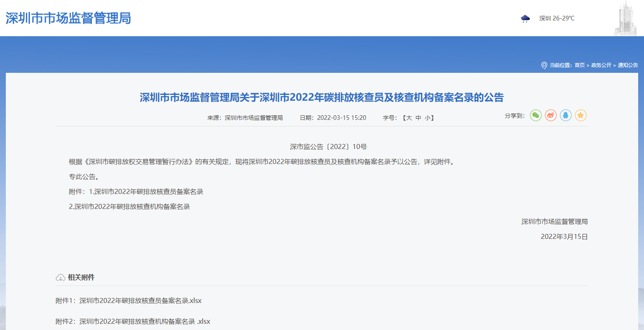Click the 分享到： label

tap(515, 116)
